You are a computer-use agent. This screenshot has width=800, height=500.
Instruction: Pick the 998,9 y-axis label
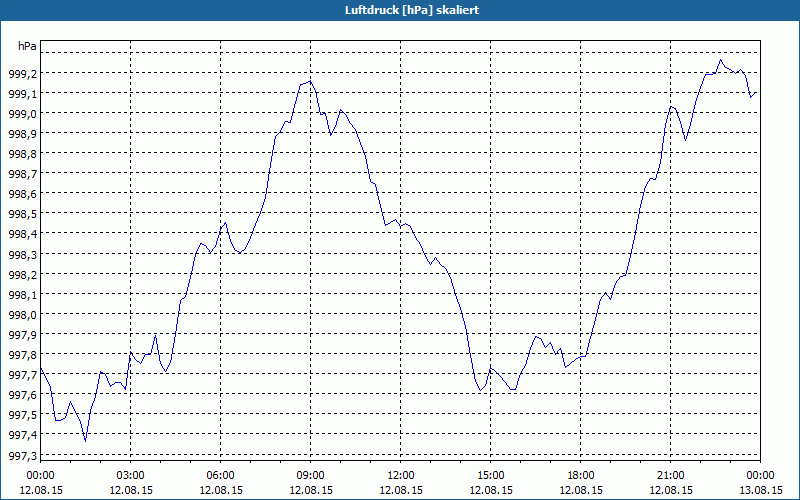tap(22, 134)
